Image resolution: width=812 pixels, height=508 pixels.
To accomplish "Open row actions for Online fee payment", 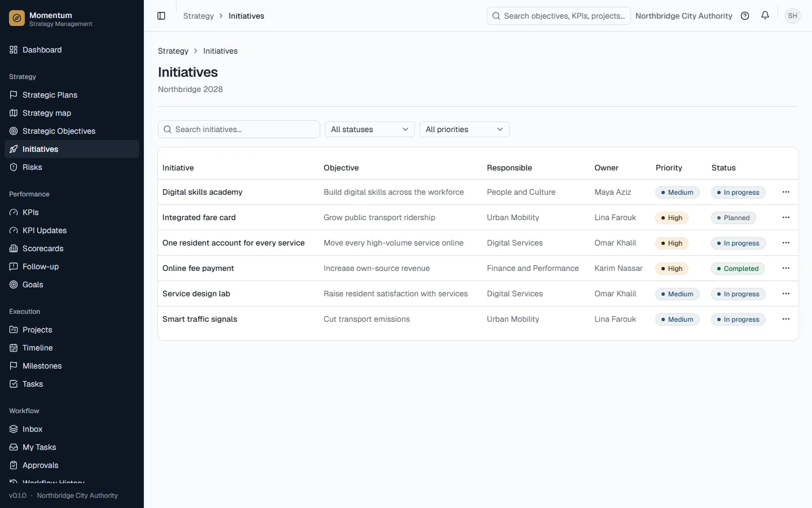I will point(786,269).
